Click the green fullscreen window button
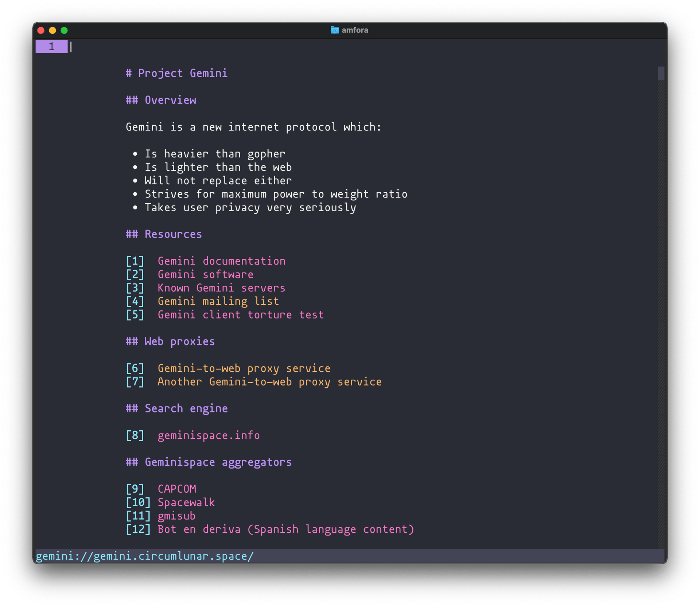The image size is (700, 607). (x=64, y=30)
